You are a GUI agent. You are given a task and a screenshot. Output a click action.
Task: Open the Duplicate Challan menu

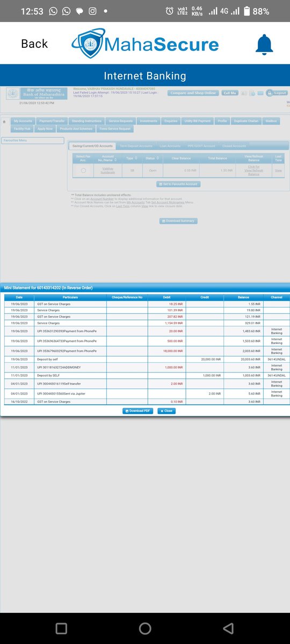246,121
